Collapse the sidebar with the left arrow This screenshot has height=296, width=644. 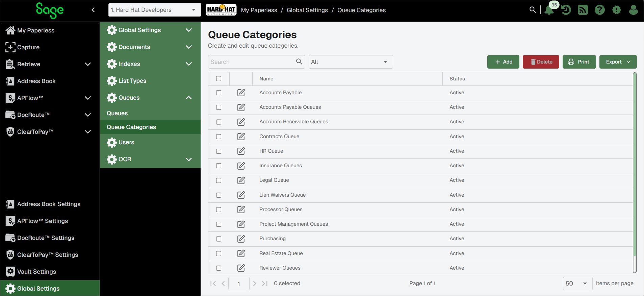[93, 10]
